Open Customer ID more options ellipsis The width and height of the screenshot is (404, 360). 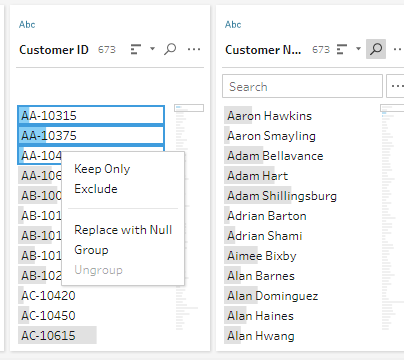(x=194, y=49)
